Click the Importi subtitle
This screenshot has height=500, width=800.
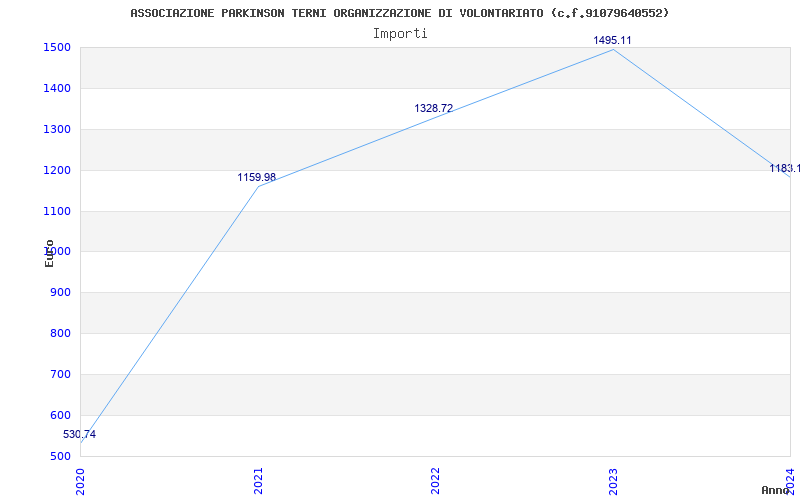pos(400,34)
